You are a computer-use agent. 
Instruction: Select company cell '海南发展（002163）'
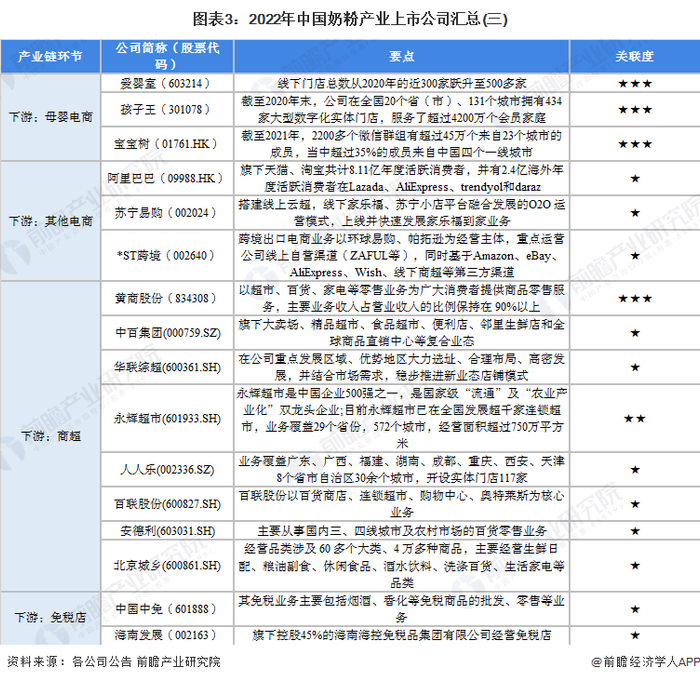167,635
